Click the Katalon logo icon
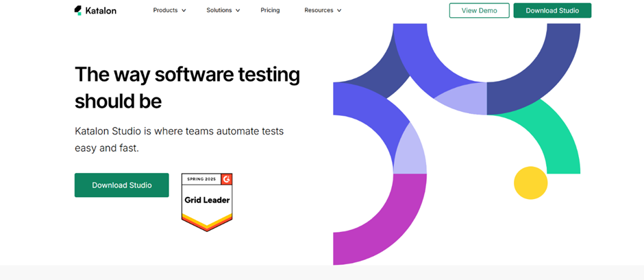 coord(78,11)
